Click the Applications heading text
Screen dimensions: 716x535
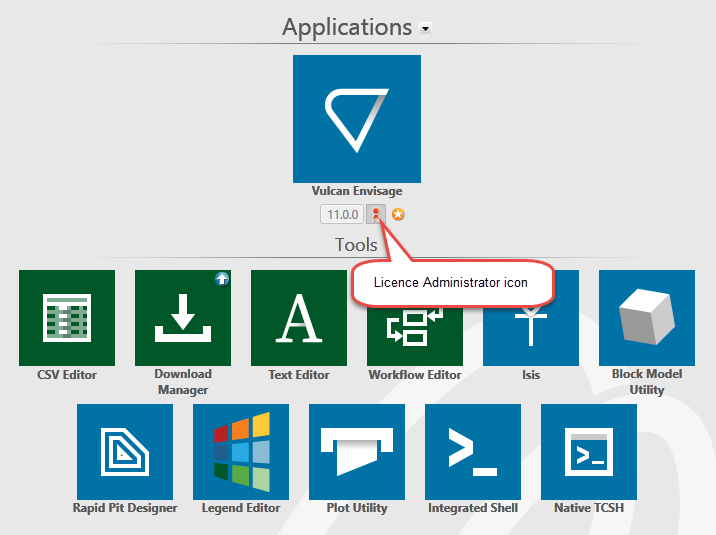[x=347, y=27]
